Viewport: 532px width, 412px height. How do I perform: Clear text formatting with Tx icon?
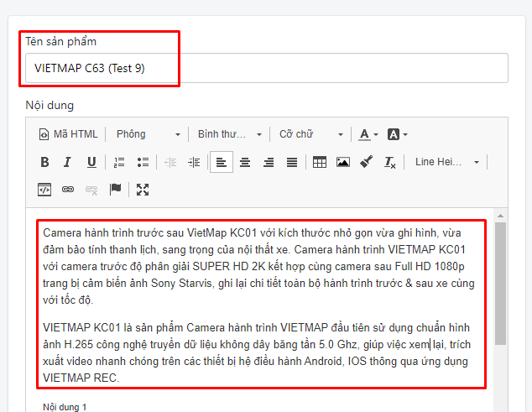point(390,162)
